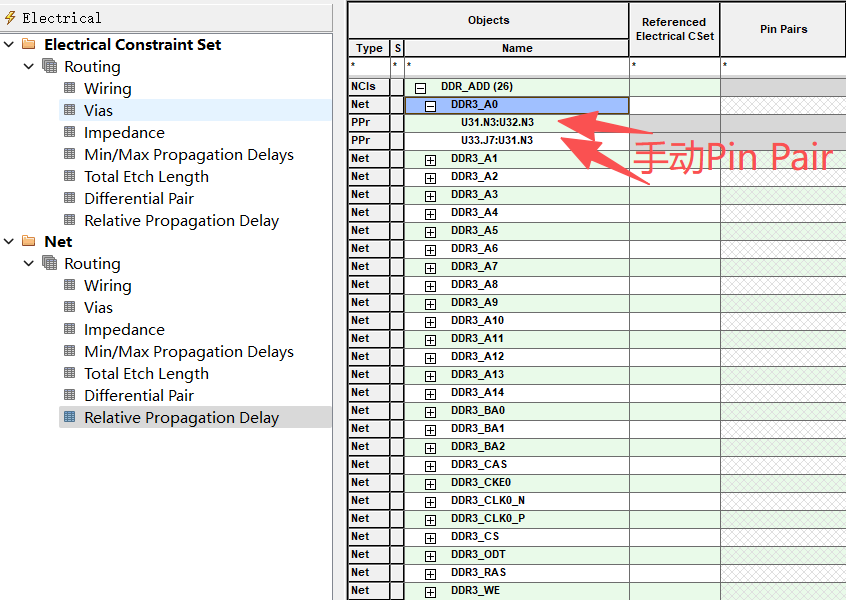Viewport: 846px width, 600px height.
Task: Collapse the Net folder chevron
Action: pyautogui.click(x=9, y=241)
